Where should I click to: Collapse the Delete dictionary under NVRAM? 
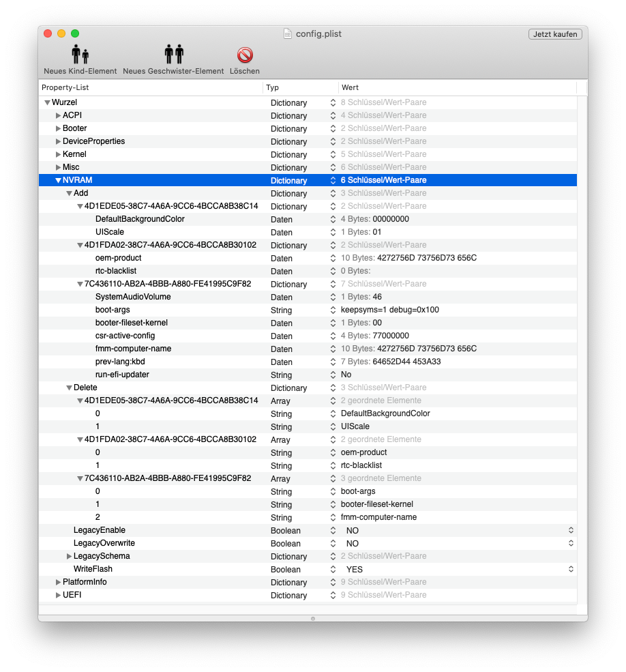pos(69,388)
